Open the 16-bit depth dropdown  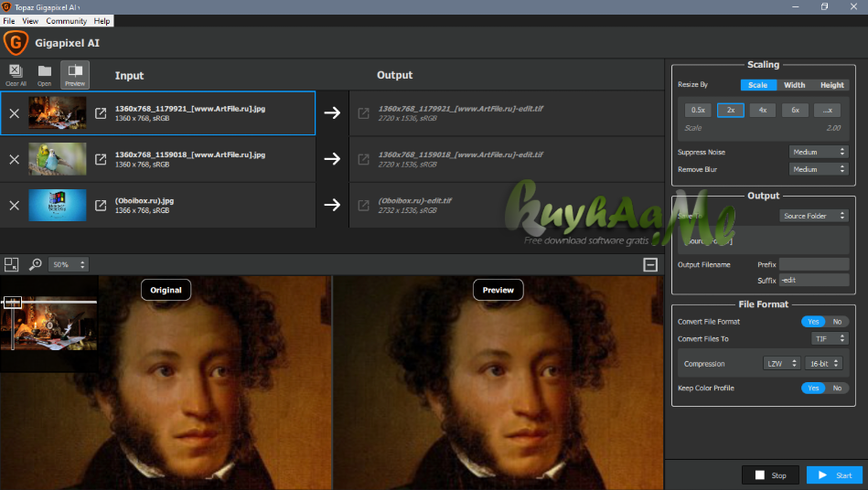point(824,363)
